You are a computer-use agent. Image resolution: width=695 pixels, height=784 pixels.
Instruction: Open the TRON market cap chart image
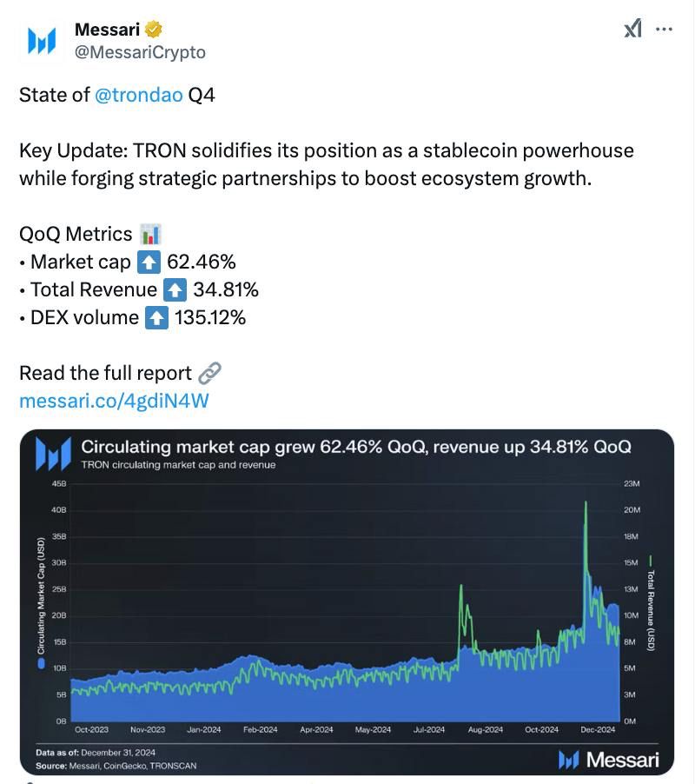tap(347, 602)
